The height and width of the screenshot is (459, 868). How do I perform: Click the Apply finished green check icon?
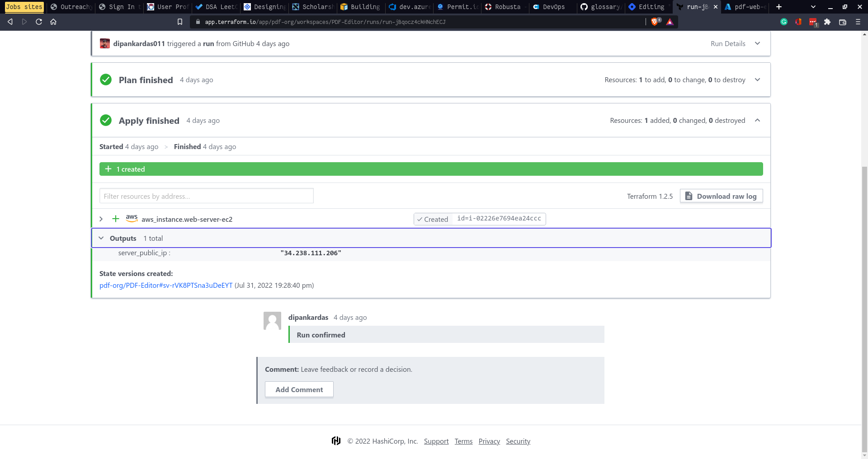click(x=106, y=120)
